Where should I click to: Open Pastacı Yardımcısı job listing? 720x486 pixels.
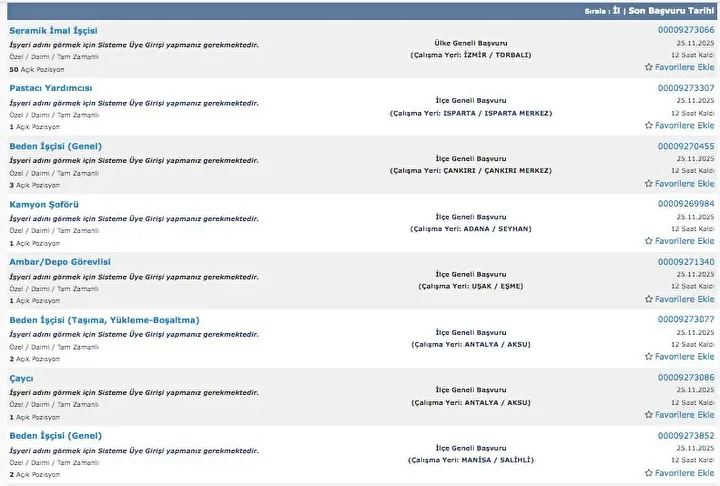[x=50, y=88]
